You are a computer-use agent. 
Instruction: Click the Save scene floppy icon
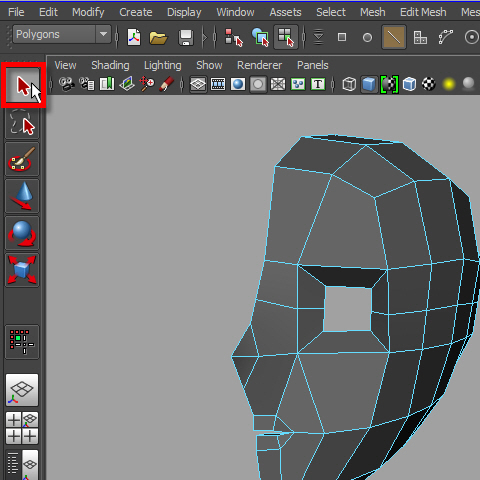pyautogui.click(x=186, y=37)
